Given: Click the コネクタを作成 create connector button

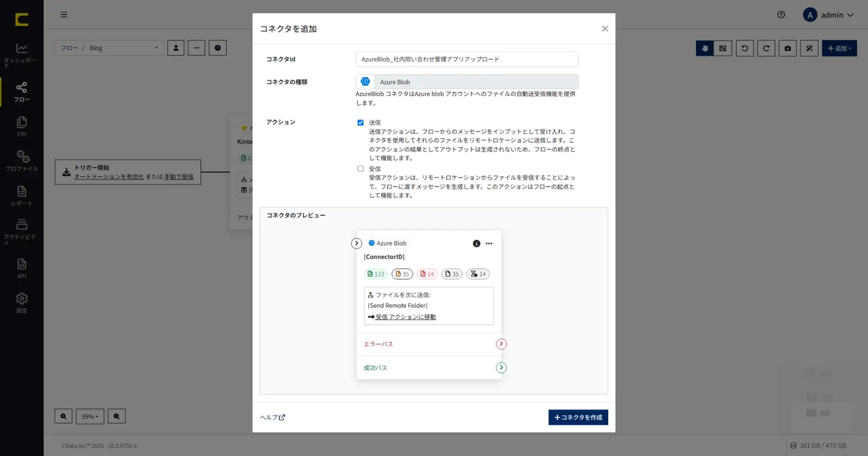Looking at the screenshot, I should point(578,417).
